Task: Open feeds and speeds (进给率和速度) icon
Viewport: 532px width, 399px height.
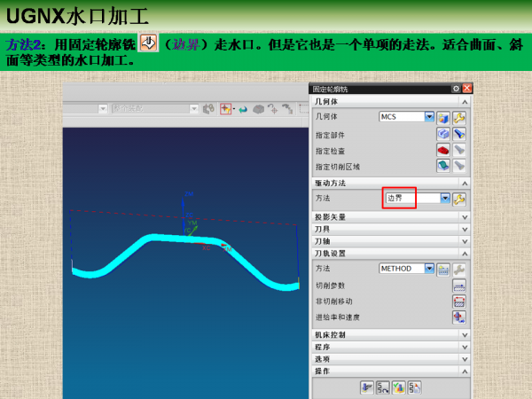Action: 459,317
